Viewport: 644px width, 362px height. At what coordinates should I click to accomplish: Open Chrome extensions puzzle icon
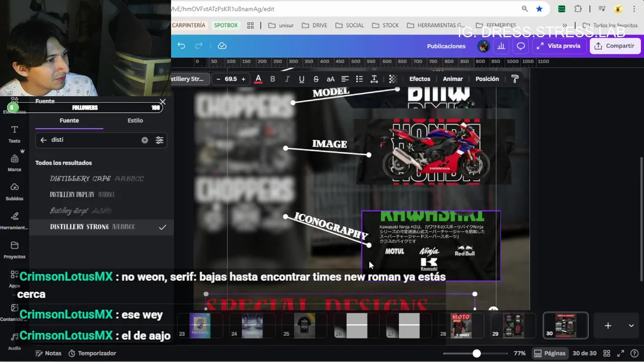578,9
